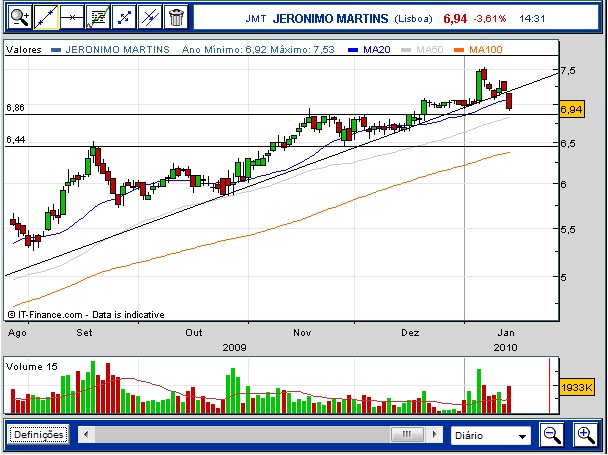Choose the horizontal line tool
The height and width of the screenshot is (455, 608).
(x=72, y=17)
